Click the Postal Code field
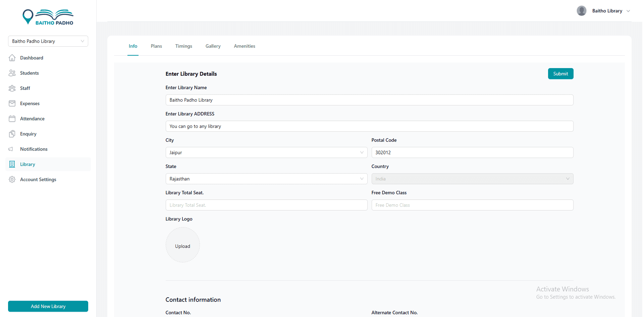This screenshot has width=644, height=317. 472,152
